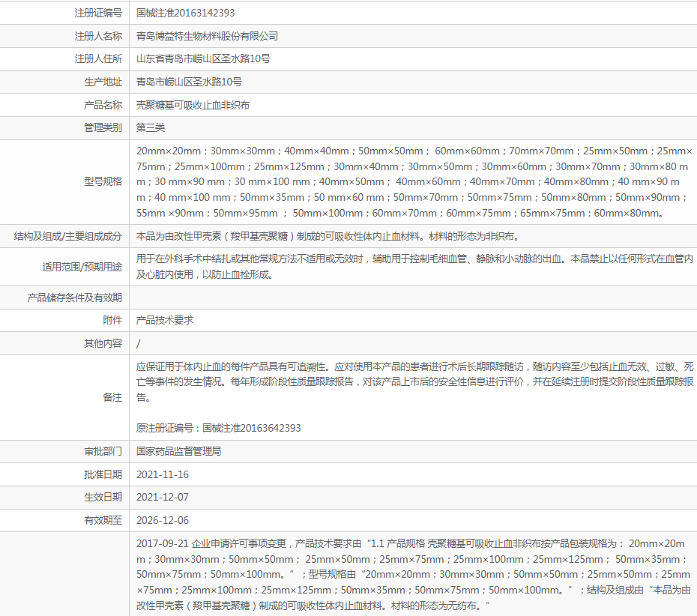Click the 适用范围/预期用途 label

click(82, 267)
